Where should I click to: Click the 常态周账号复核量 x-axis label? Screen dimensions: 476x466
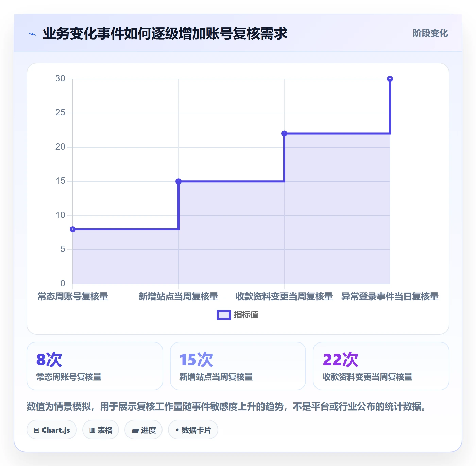pos(73,297)
